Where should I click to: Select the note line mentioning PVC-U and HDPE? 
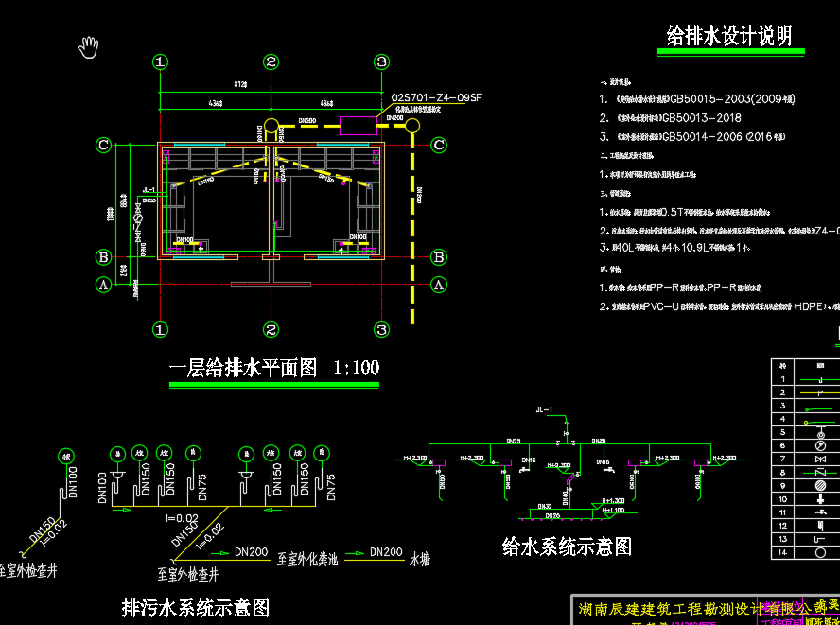pyautogui.click(x=720, y=307)
